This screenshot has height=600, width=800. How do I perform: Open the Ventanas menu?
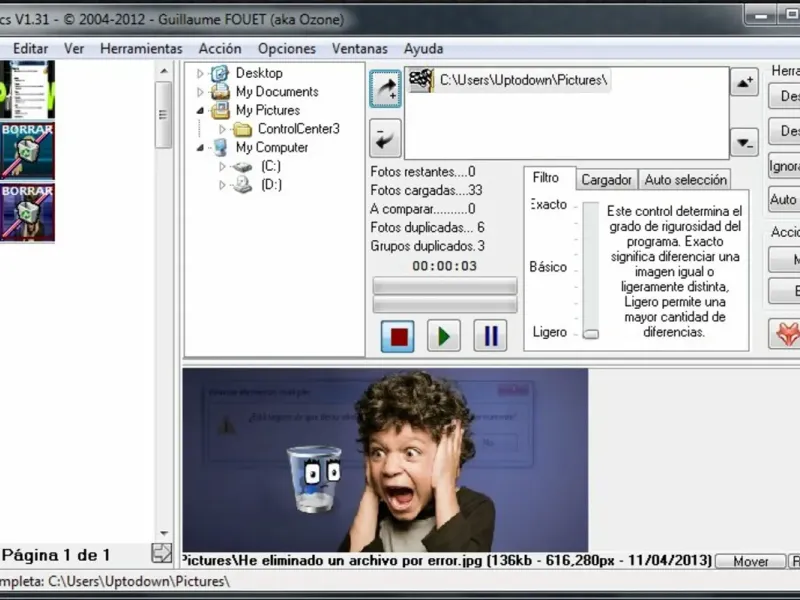pos(360,49)
